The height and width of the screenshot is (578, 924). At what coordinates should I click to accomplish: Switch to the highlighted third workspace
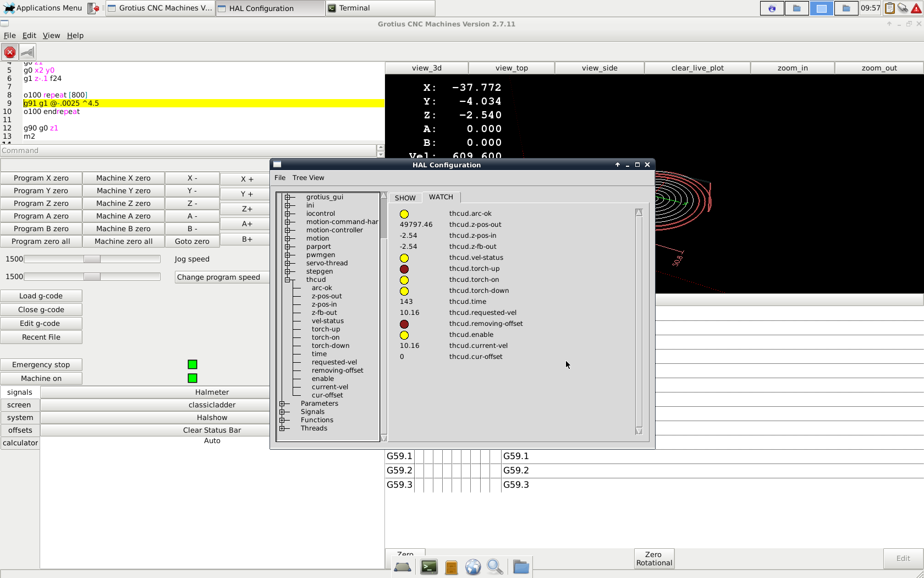(x=821, y=8)
